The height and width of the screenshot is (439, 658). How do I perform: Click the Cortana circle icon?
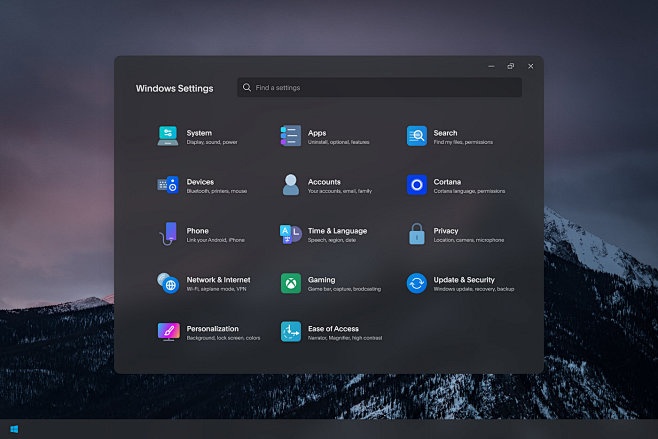point(417,185)
